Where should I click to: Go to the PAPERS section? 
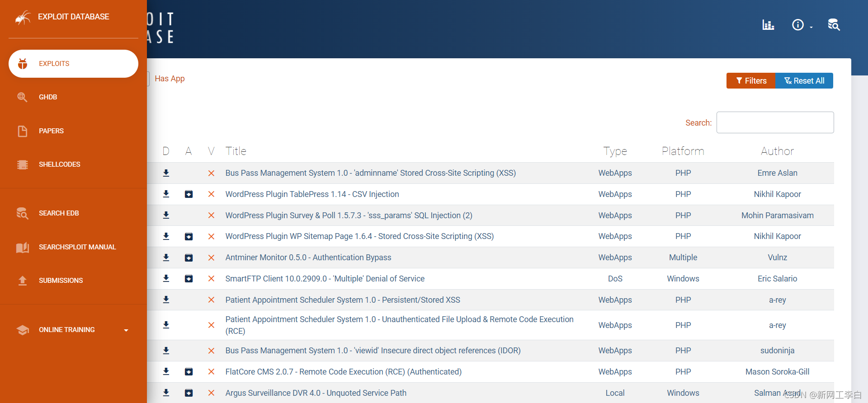tap(51, 131)
